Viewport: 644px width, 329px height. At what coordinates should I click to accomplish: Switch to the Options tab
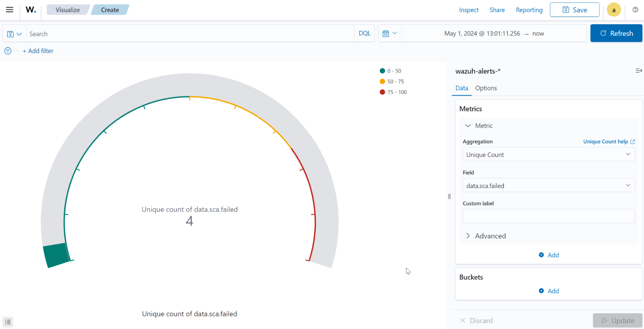[x=486, y=88]
